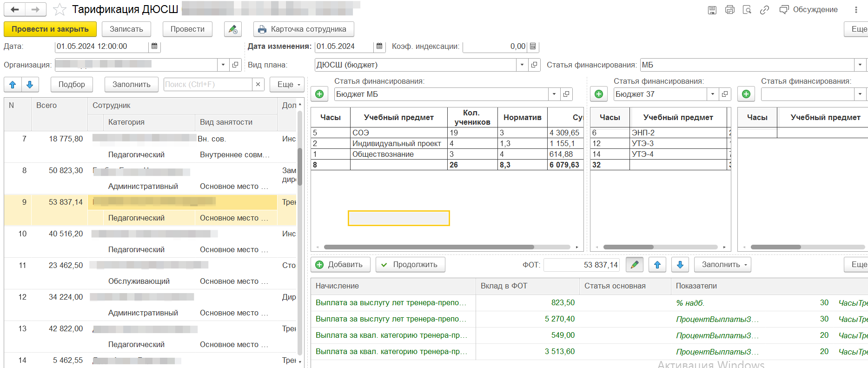868x368 pixels.
Task: Open calculator for Коэф. индексации field
Action: pyautogui.click(x=533, y=47)
